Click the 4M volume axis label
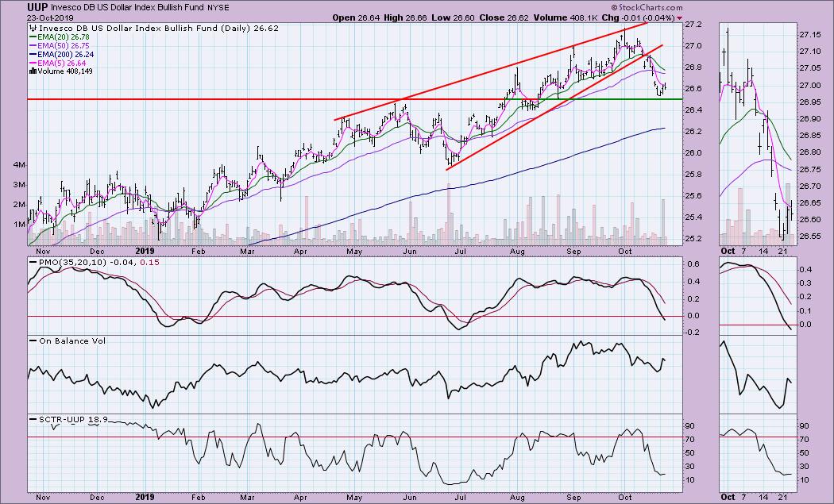Viewport: 834px width, 504px height. [x=19, y=165]
